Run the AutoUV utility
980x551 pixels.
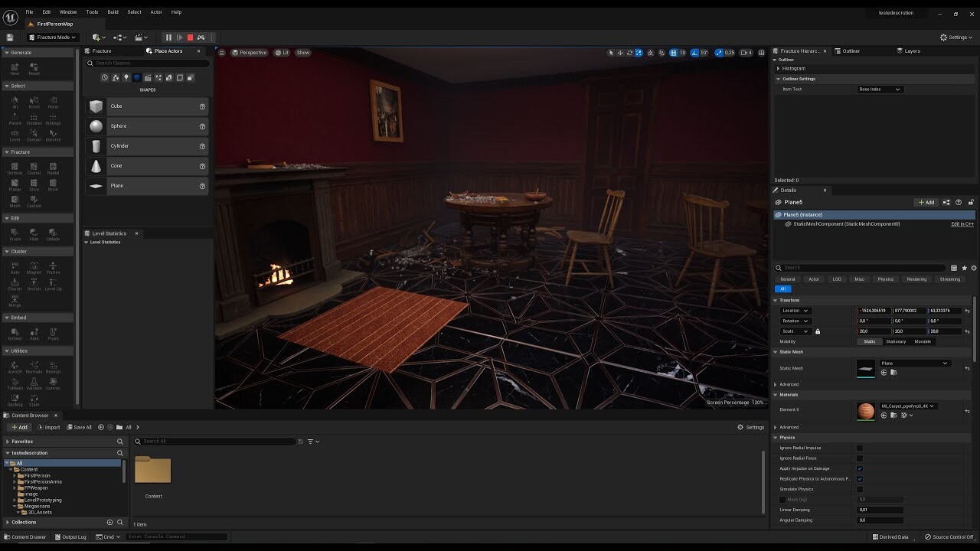coord(15,367)
